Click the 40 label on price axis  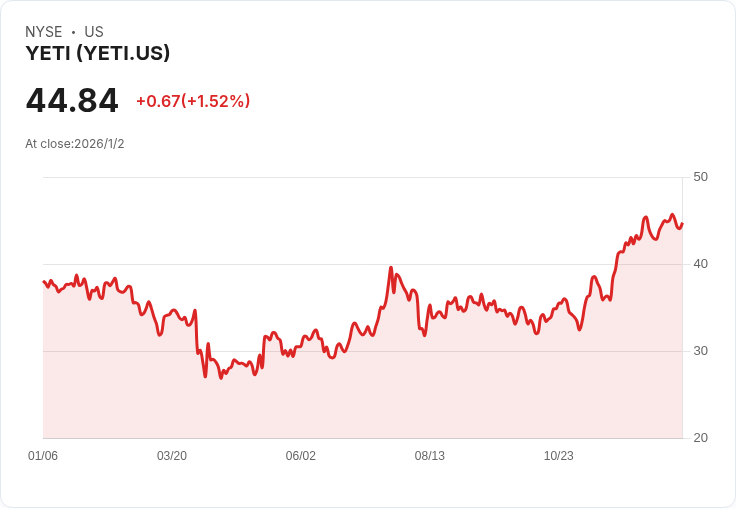click(700, 264)
